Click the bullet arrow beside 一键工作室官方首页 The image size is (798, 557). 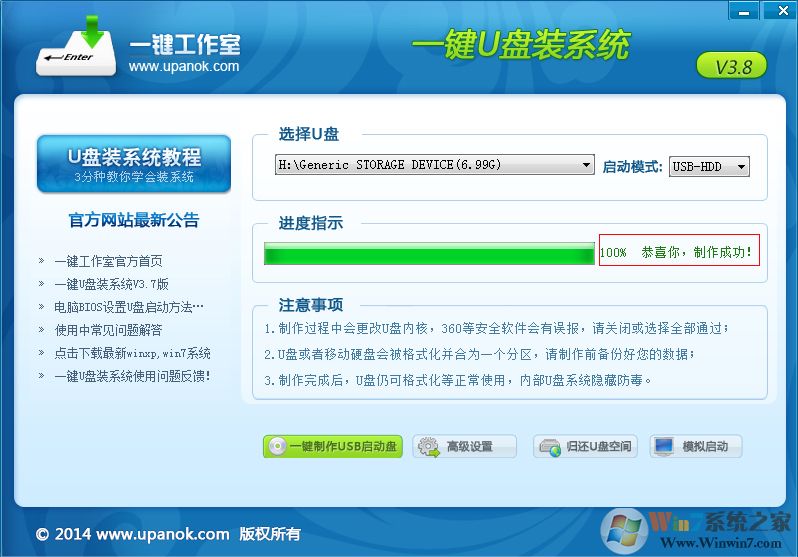click(41, 261)
